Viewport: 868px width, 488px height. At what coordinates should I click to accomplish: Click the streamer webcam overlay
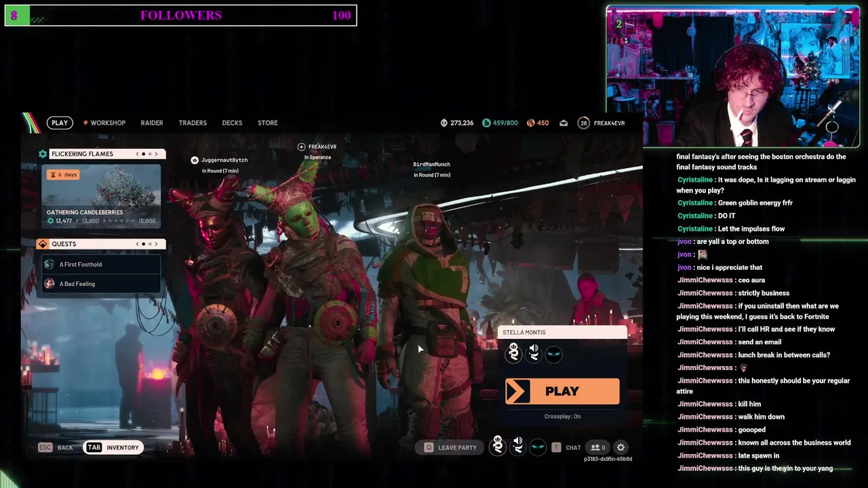pyautogui.click(x=732, y=77)
